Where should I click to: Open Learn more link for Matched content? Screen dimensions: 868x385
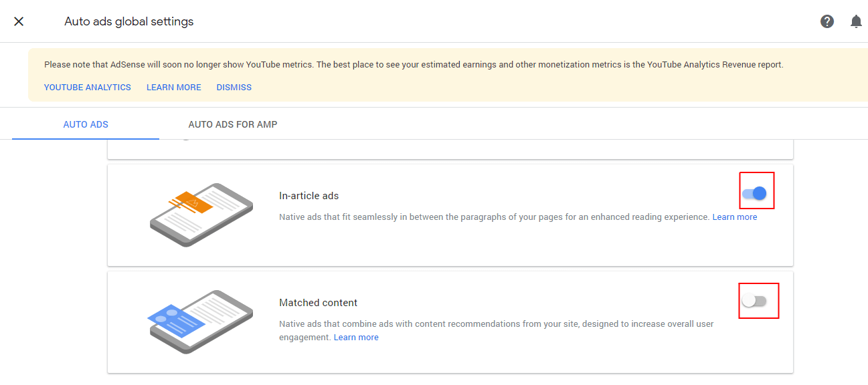pos(356,338)
